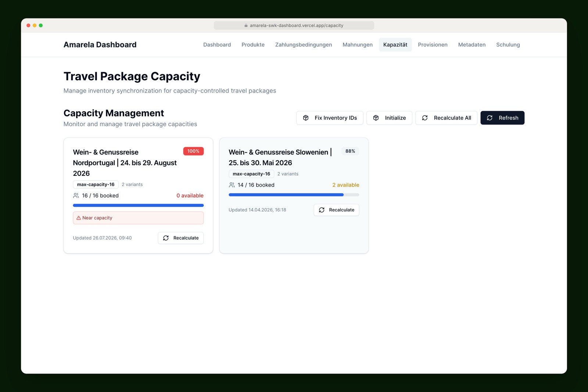Screen dimensions: 588x392
Task: Click the refresh arrows icon on Refresh button
Action: pos(490,118)
